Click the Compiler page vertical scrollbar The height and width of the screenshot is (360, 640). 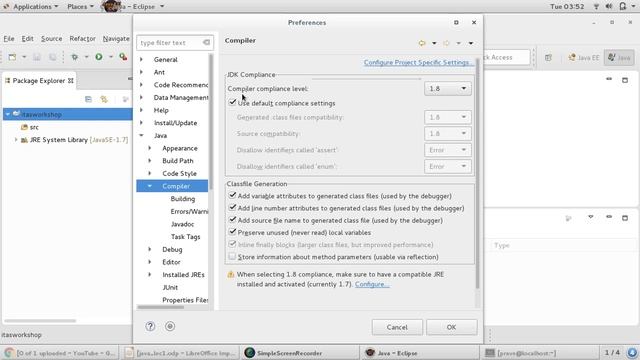[477, 173]
